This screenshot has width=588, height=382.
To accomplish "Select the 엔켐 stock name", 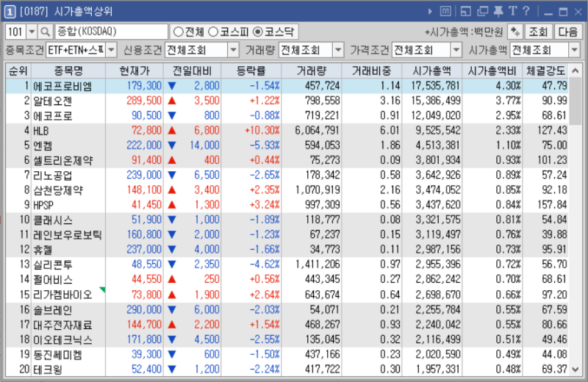I will 43,145.
